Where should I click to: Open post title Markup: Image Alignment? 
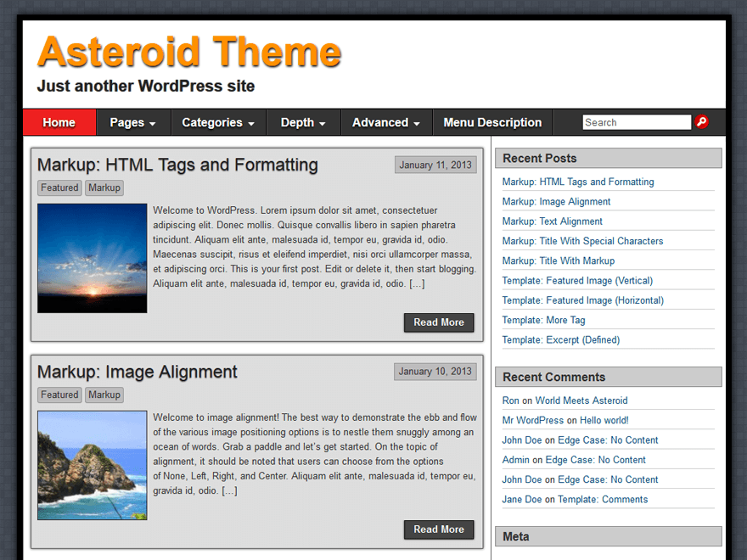[138, 372]
